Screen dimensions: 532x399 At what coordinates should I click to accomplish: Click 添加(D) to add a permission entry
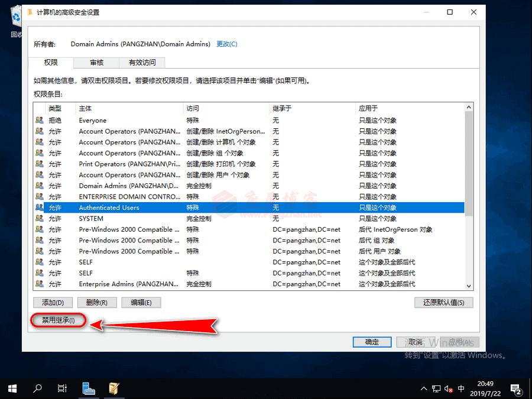coord(53,302)
